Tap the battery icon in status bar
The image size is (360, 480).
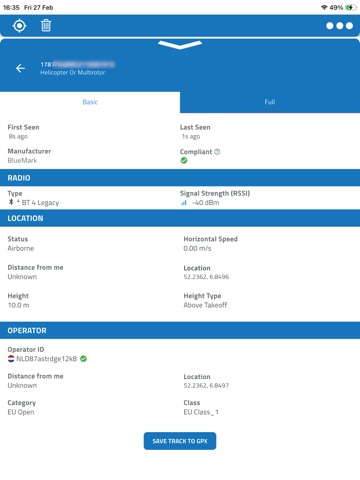[x=351, y=7]
